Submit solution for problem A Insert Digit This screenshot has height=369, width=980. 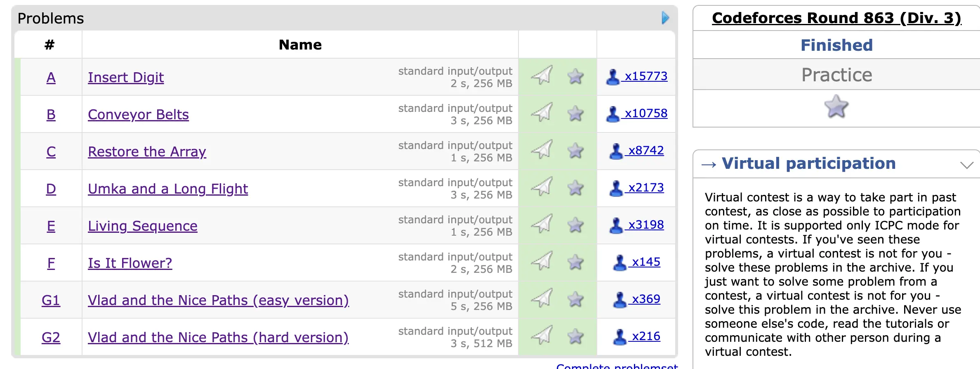[542, 75]
